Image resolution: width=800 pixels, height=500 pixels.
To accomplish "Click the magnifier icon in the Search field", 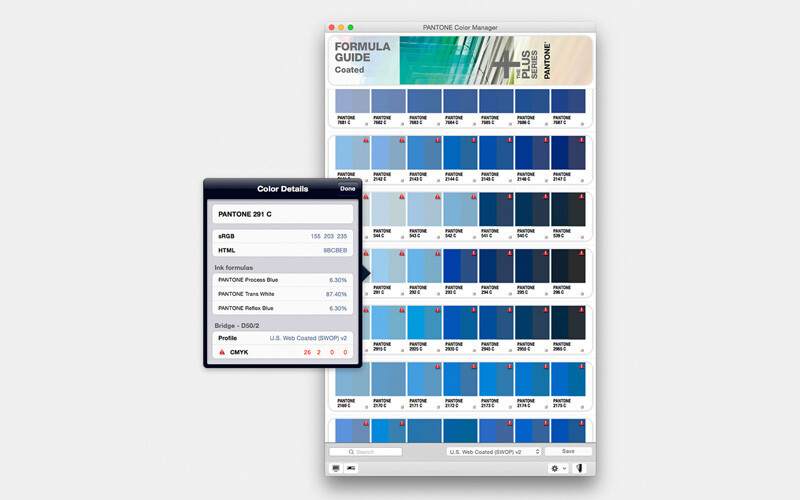I will 351,452.
